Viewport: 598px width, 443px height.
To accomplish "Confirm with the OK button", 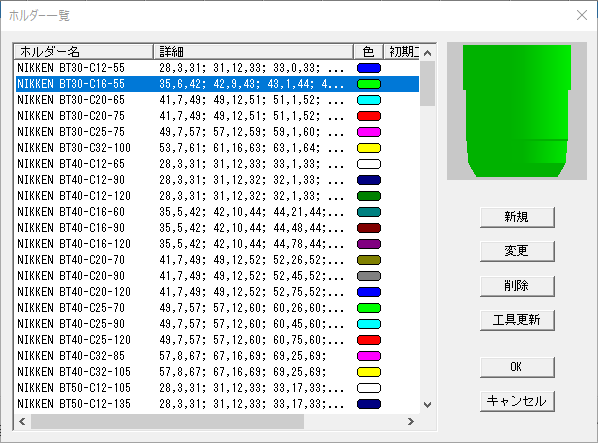I will click(x=517, y=367).
